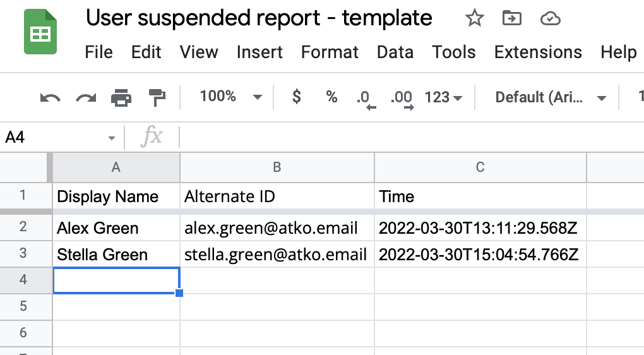
Task: Click cell with alex.green@atko.email
Action: 271,228
